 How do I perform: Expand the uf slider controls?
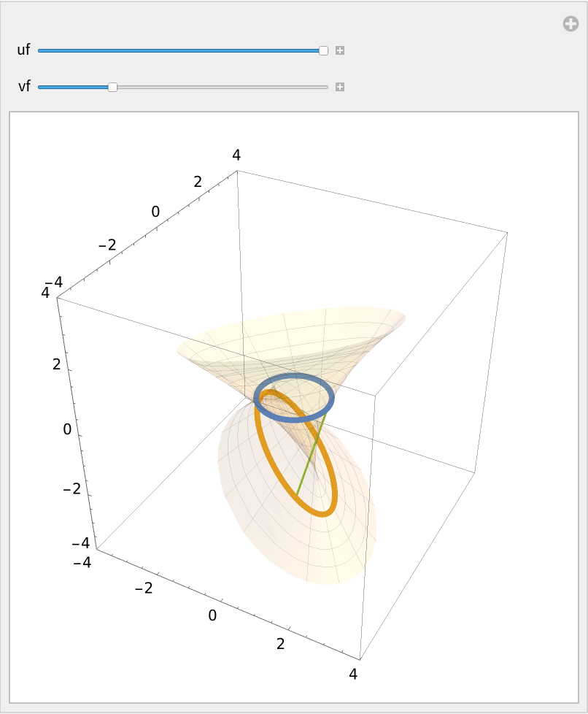click(340, 50)
